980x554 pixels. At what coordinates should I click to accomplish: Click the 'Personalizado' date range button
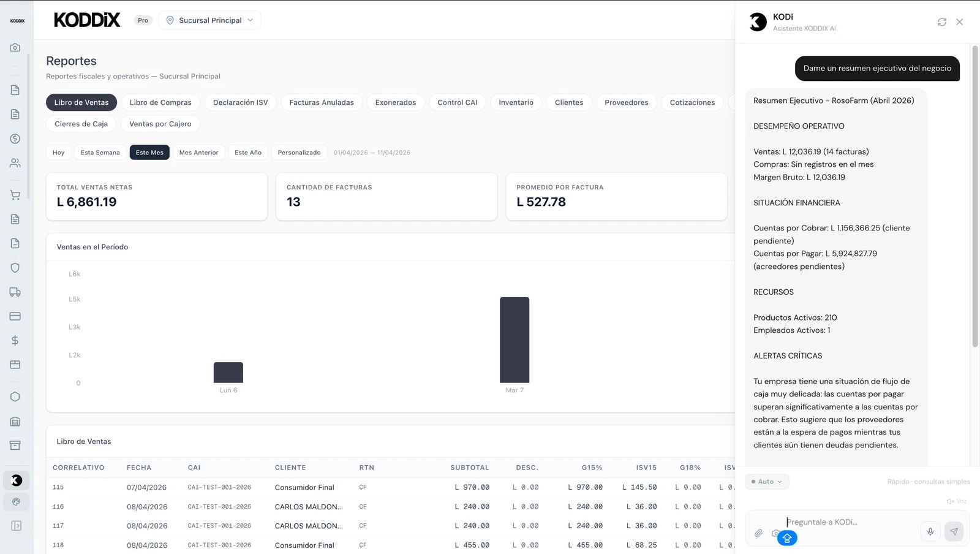coord(299,153)
